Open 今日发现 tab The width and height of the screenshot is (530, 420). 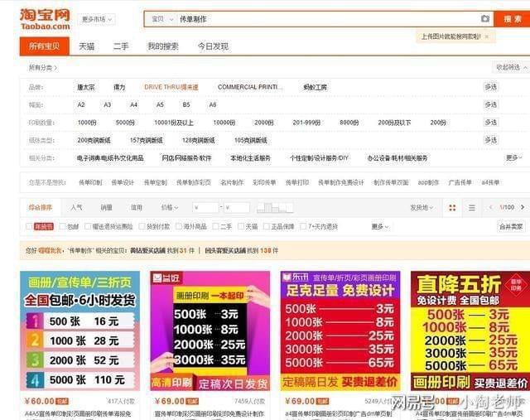[x=213, y=46]
